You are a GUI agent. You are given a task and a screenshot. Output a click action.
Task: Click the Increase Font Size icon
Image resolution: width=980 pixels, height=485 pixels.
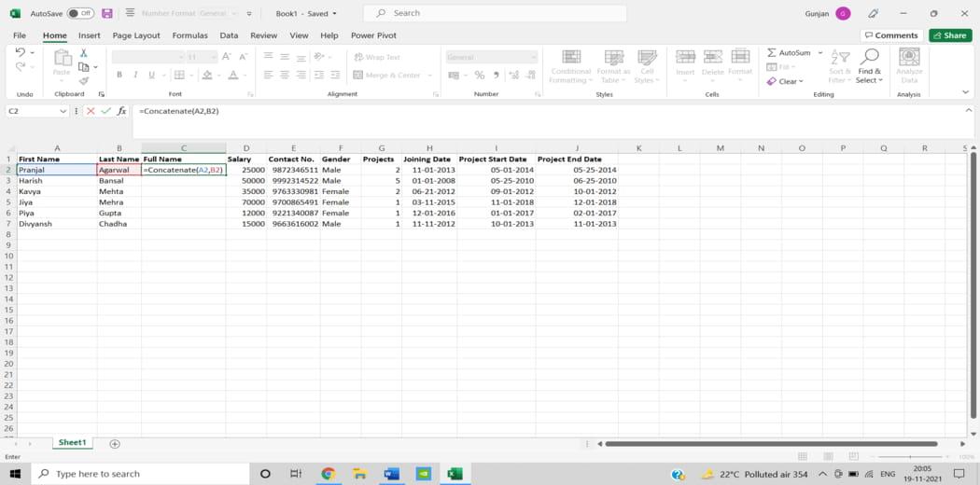click(227, 57)
